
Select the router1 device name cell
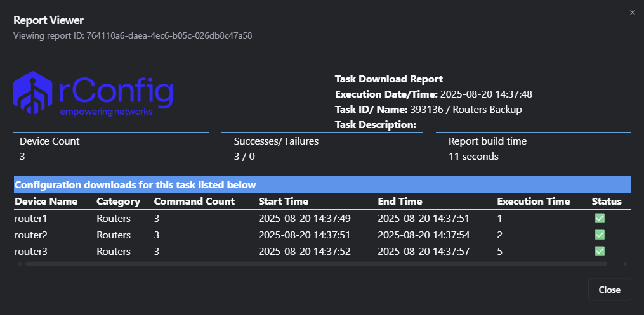coord(31,219)
